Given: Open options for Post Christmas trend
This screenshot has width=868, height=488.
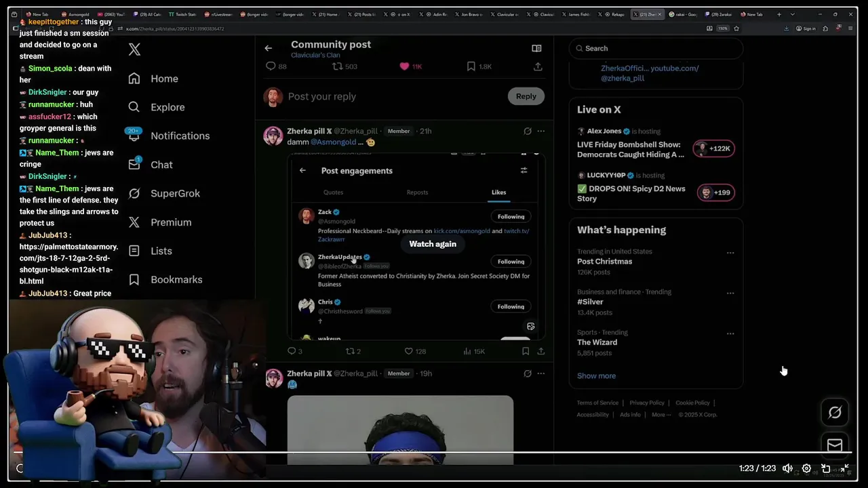Looking at the screenshot, I should [730, 253].
